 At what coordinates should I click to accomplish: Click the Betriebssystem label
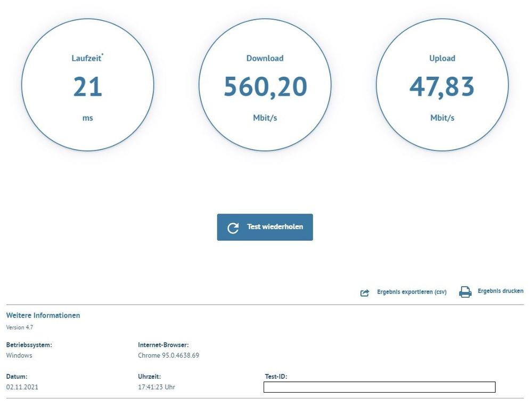coord(29,345)
